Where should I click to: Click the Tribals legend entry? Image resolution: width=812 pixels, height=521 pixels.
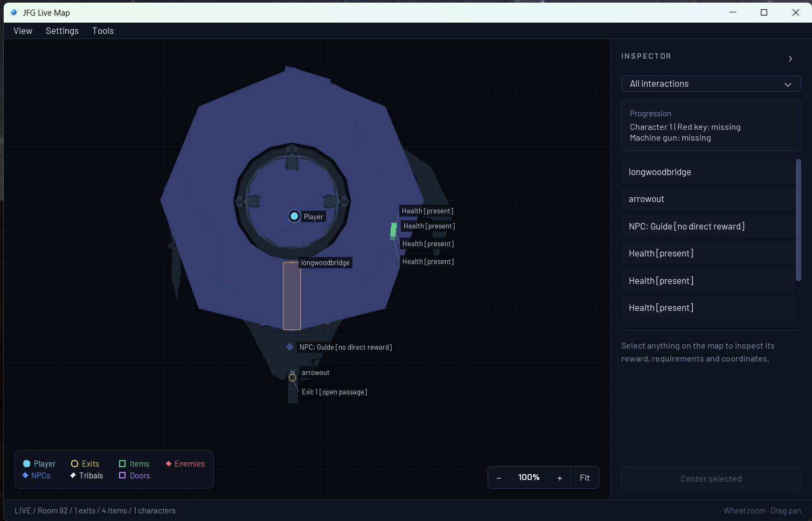[x=86, y=476]
